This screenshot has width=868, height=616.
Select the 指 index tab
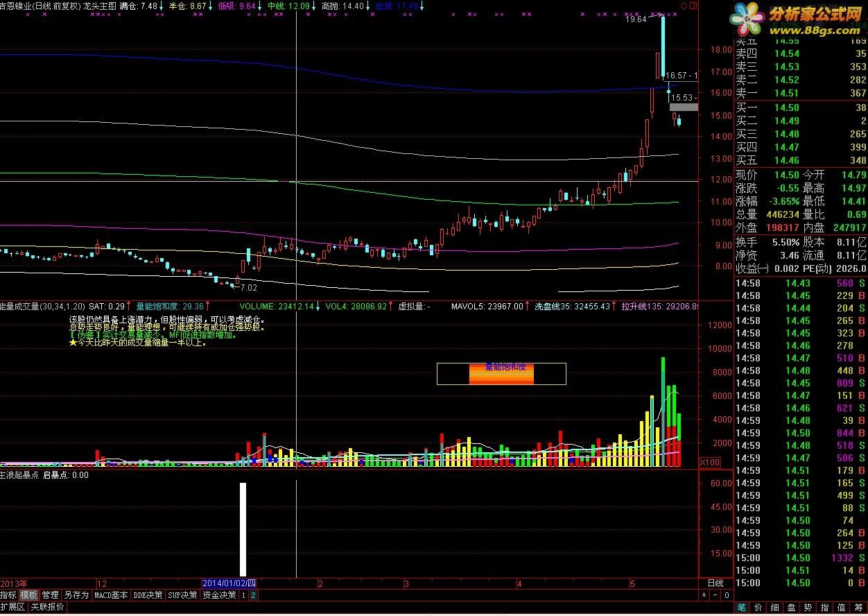click(x=825, y=607)
